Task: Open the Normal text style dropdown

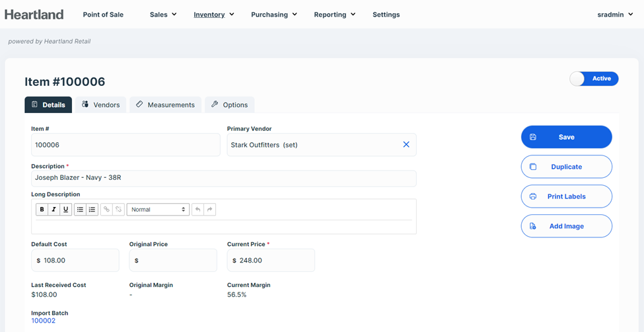Action: (158, 210)
